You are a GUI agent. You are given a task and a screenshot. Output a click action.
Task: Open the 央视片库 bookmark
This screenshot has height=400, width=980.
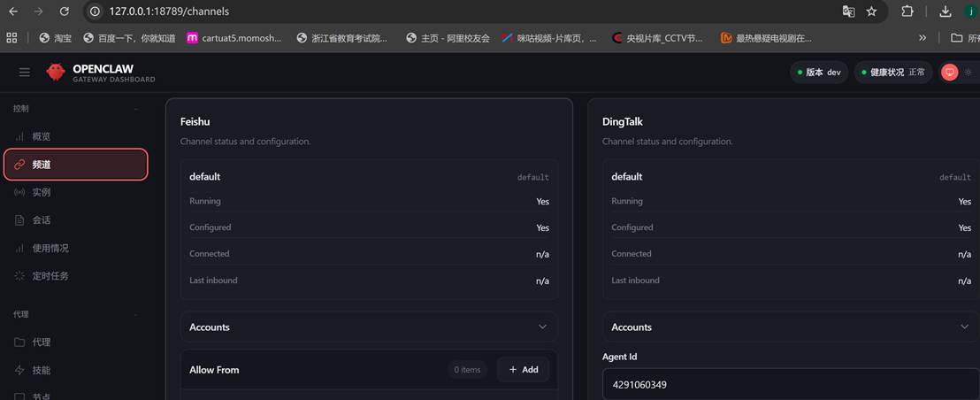[x=657, y=38]
